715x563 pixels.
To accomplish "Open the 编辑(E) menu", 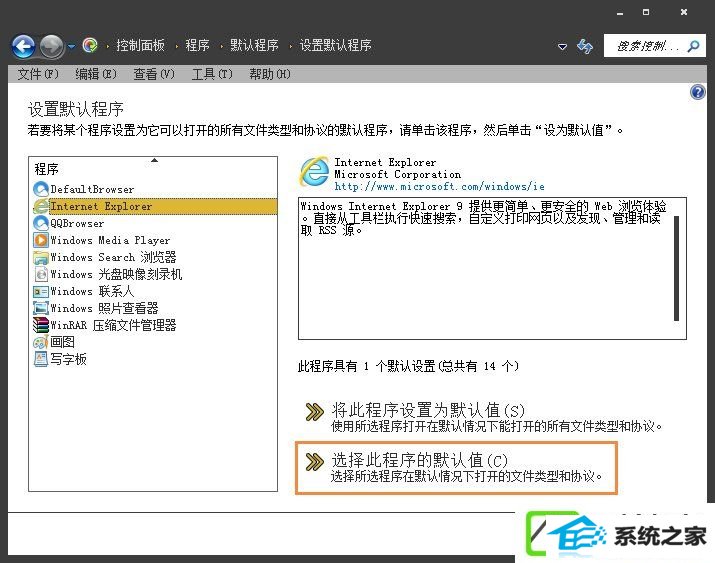I will (96, 74).
